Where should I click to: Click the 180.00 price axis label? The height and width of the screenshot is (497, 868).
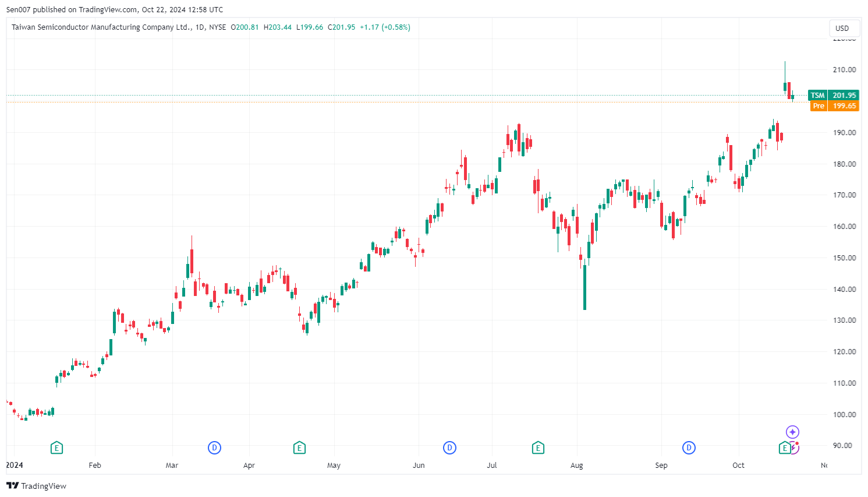(844, 164)
